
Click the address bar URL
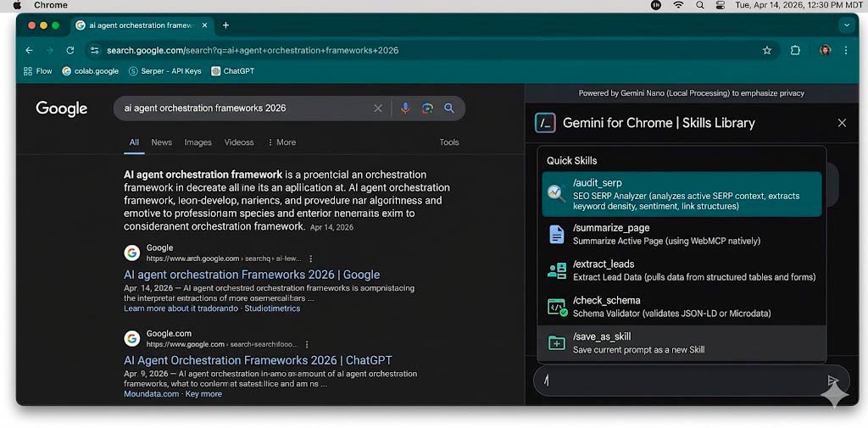coord(253,50)
